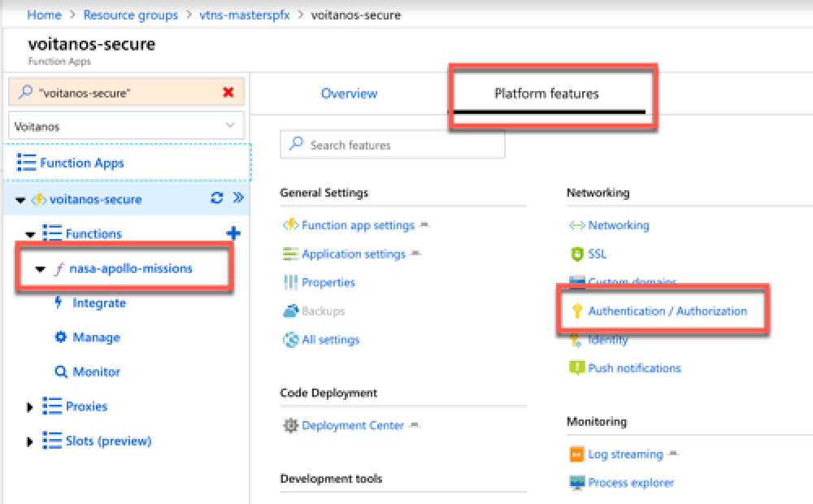Select the nasa-apollo-missions function
Image resolution: width=813 pixels, height=504 pixels.
pos(131,268)
